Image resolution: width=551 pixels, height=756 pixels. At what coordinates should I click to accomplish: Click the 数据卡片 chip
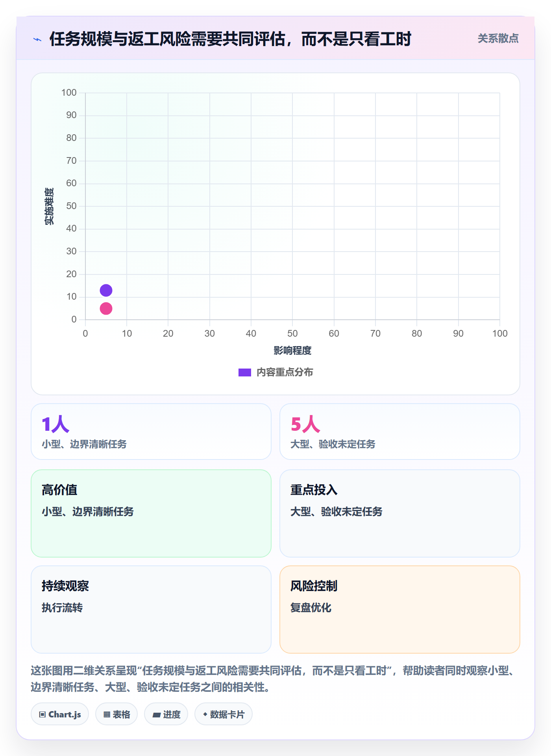[x=224, y=714]
